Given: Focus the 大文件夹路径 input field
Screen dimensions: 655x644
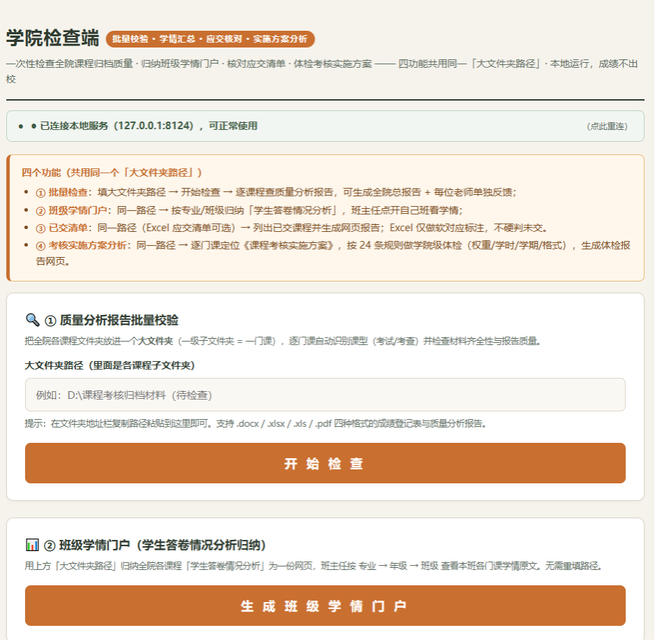Looking at the screenshot, I should (x=325, y=395).
